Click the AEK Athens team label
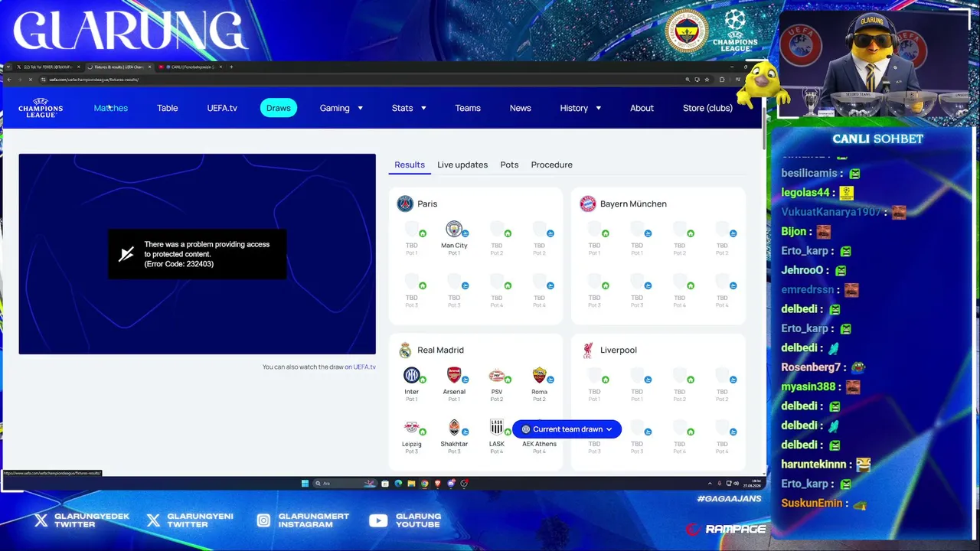The width and height of the screenshot is (980, 551). [539, 444]
